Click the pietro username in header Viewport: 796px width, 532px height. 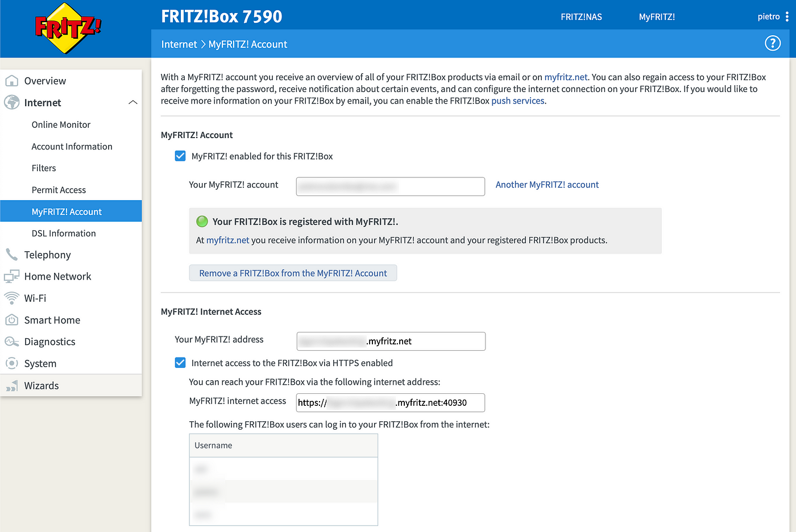(769, 16)
